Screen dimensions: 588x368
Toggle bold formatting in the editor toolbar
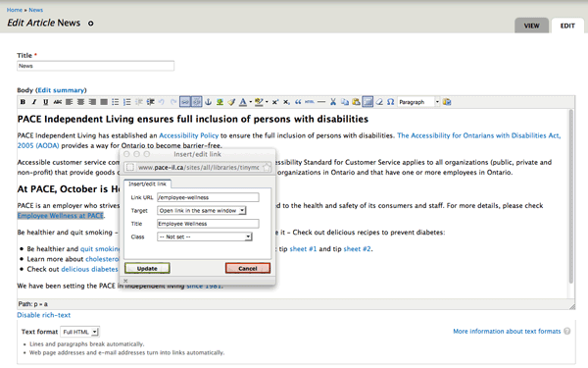[23, 102]
